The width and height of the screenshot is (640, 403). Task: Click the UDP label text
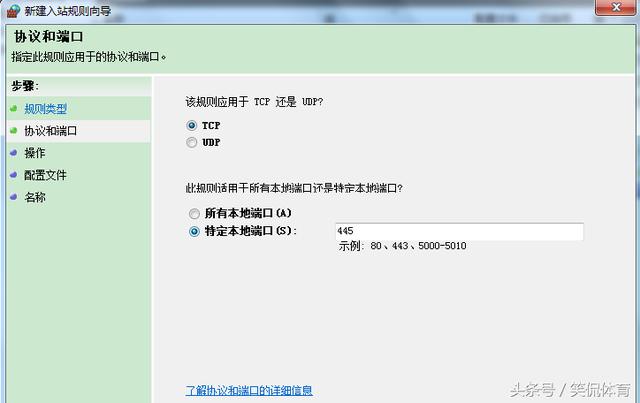tap(211, 142)
